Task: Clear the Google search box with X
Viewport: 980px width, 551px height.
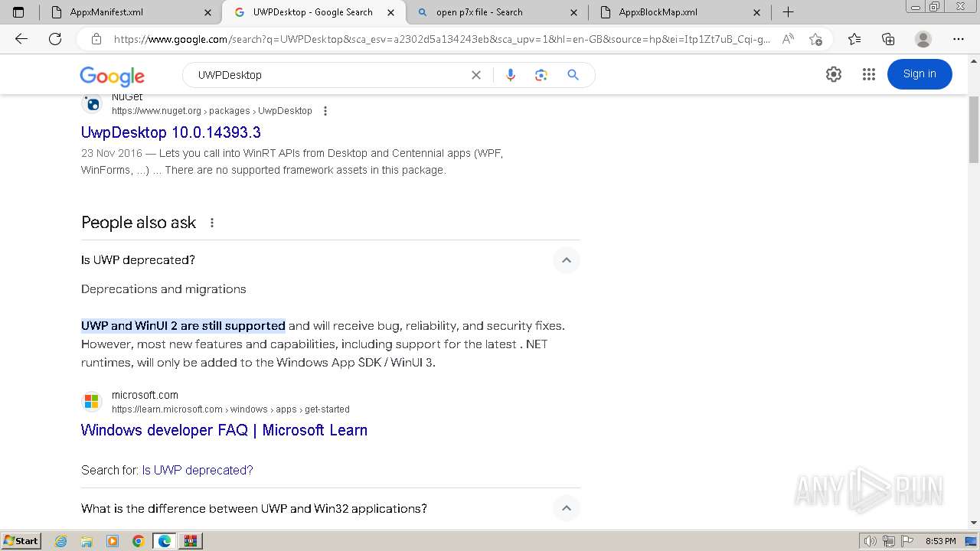Action: [x=476, y=75]
